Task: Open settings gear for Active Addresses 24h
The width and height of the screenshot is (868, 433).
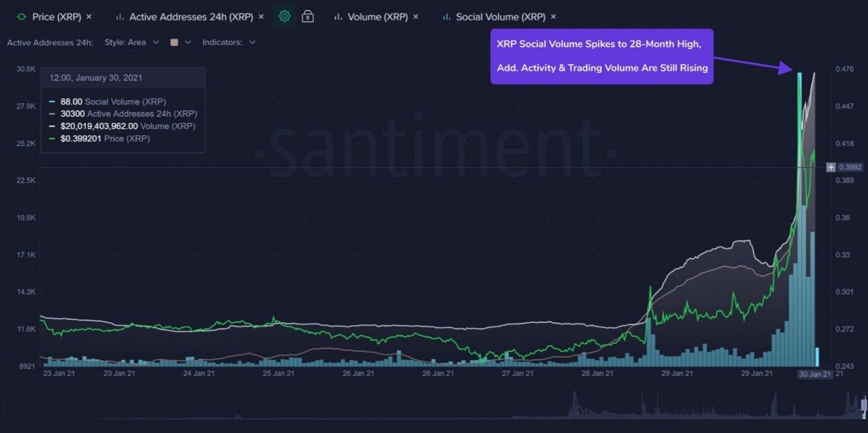Action: (284, 16)
